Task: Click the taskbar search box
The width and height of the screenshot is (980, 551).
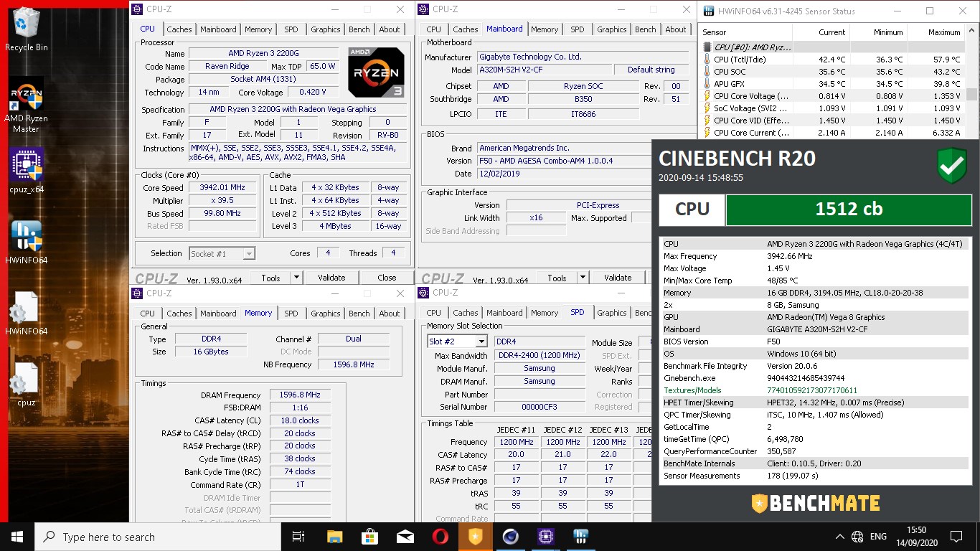Action: click(x=158, y=537)
